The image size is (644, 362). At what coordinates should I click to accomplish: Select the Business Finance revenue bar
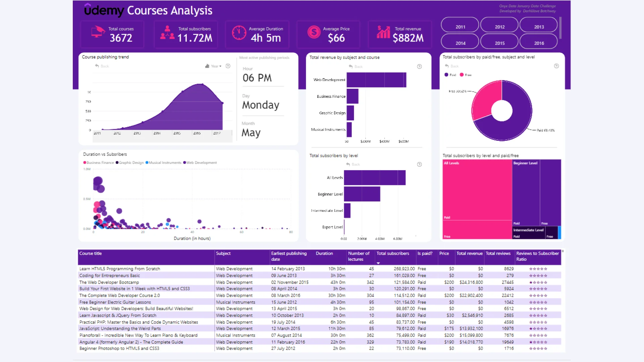pos(353,96)
